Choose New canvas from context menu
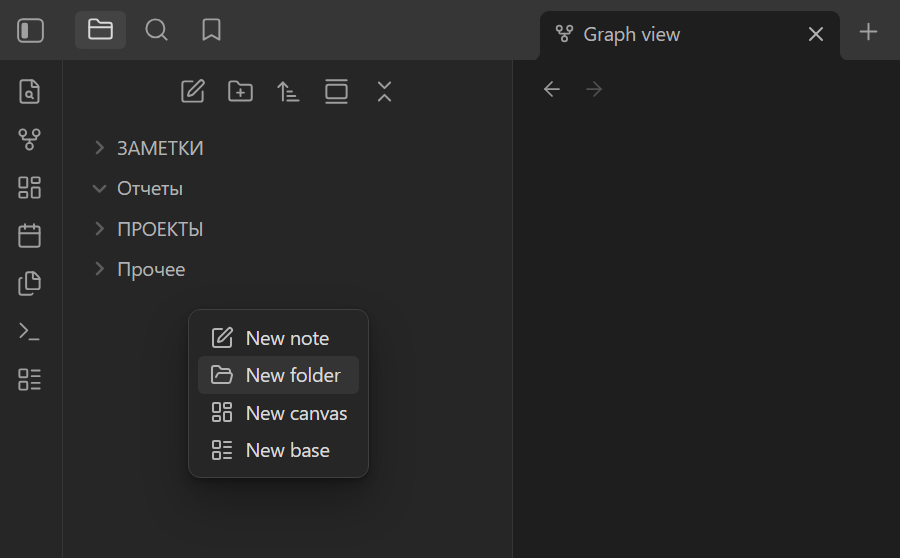Image resolution: width=900 pixels, height=558 pixels. [x=278, y=413]
